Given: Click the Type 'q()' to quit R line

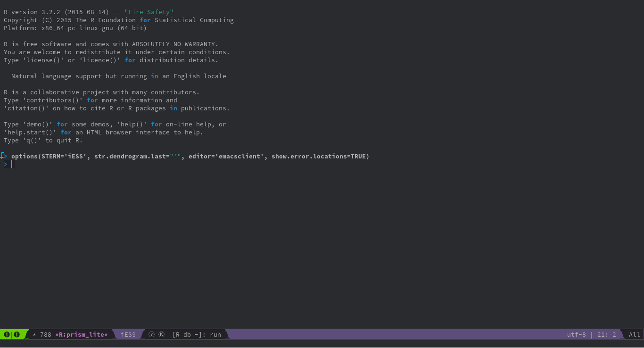Looking at the screenshot, I should click(43, 140).
